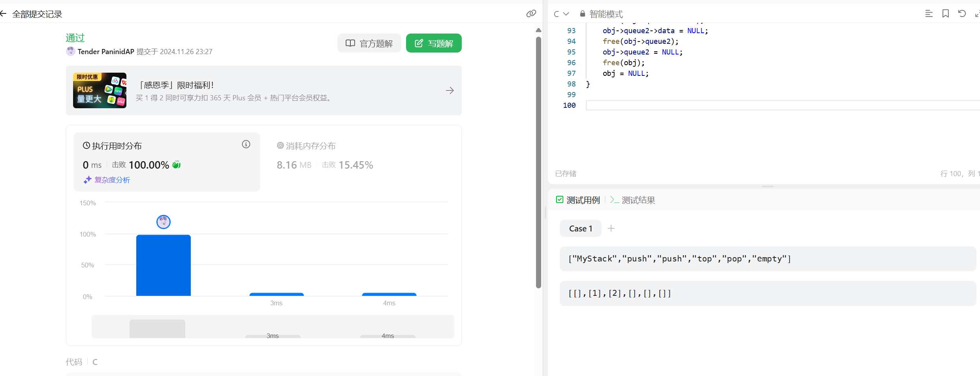Reset code with the undo arrow icon
Screen dimensions: 980x376
pos(962,14)
